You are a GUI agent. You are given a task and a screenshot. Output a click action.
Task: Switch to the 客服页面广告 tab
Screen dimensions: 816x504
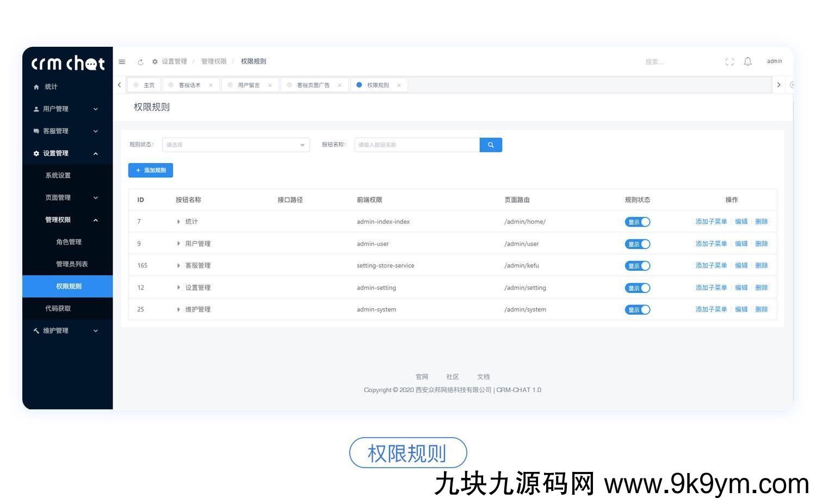[x=313, y=85]
